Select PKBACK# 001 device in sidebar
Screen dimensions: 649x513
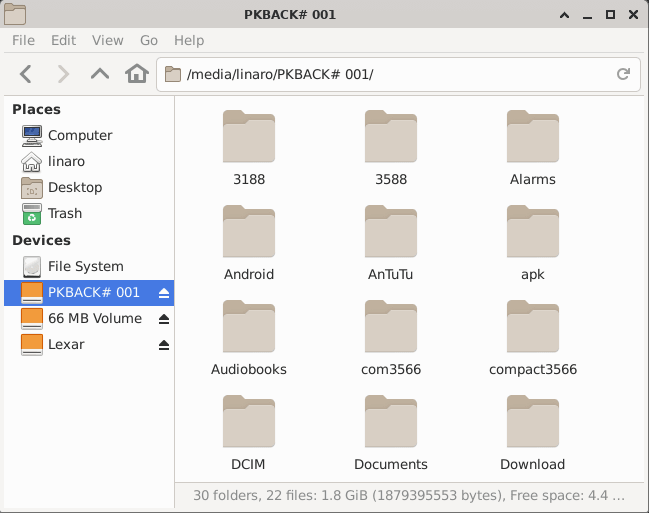(x=89, y=293)
